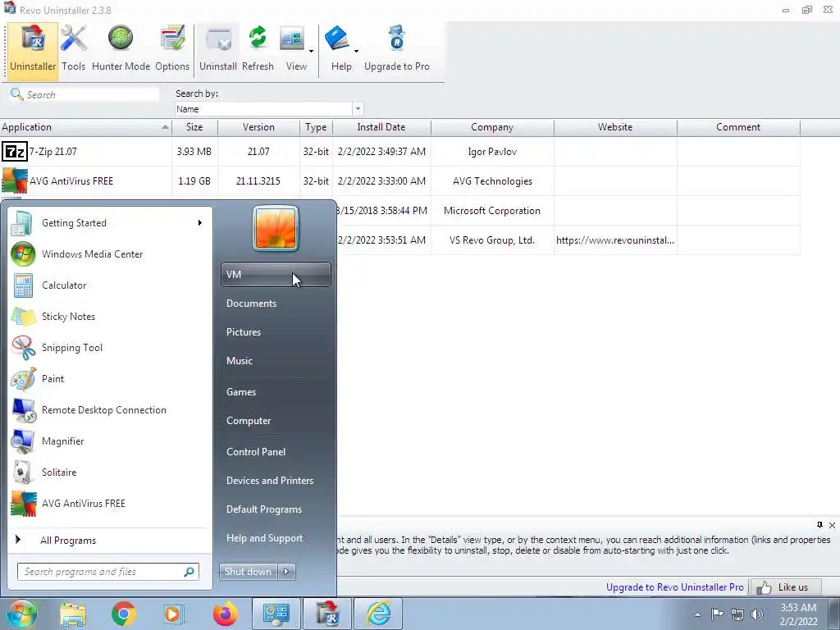Screen dimensions: 840x630
Task: Expand the Help dropdown arrow
Action: tap(356, 52)
